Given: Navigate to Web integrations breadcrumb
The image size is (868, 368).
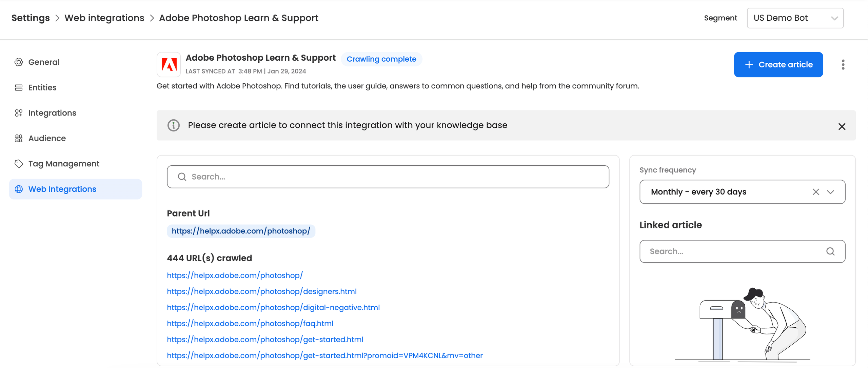Looking at the screenshot, I should pyautogui.click(x=104, y=18).
